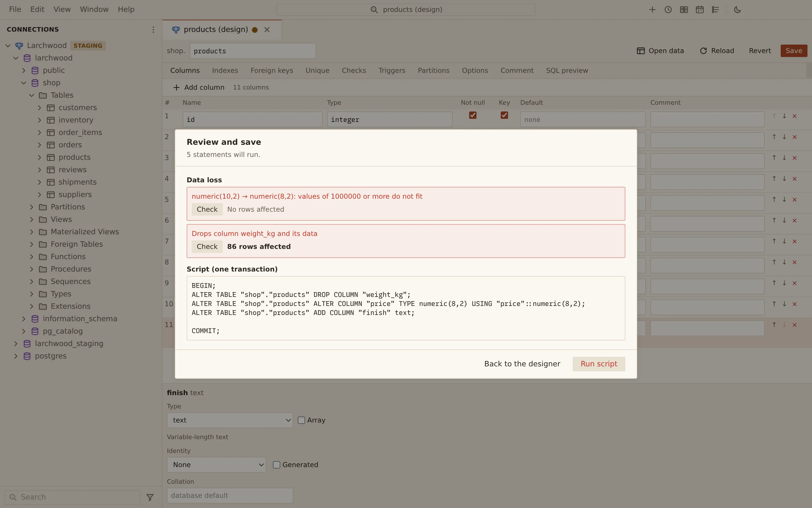Delete column row 1
Viewport: 812px width, 508px height.
795,116
